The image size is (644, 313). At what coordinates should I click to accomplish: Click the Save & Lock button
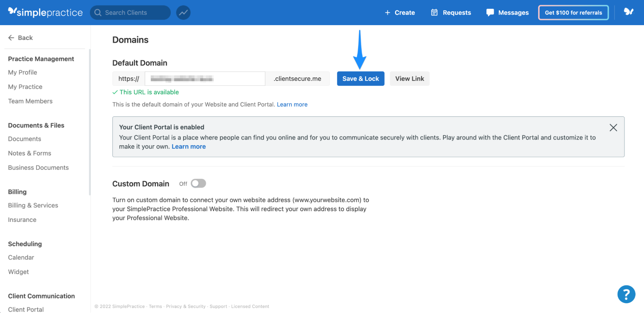[360, 79]
